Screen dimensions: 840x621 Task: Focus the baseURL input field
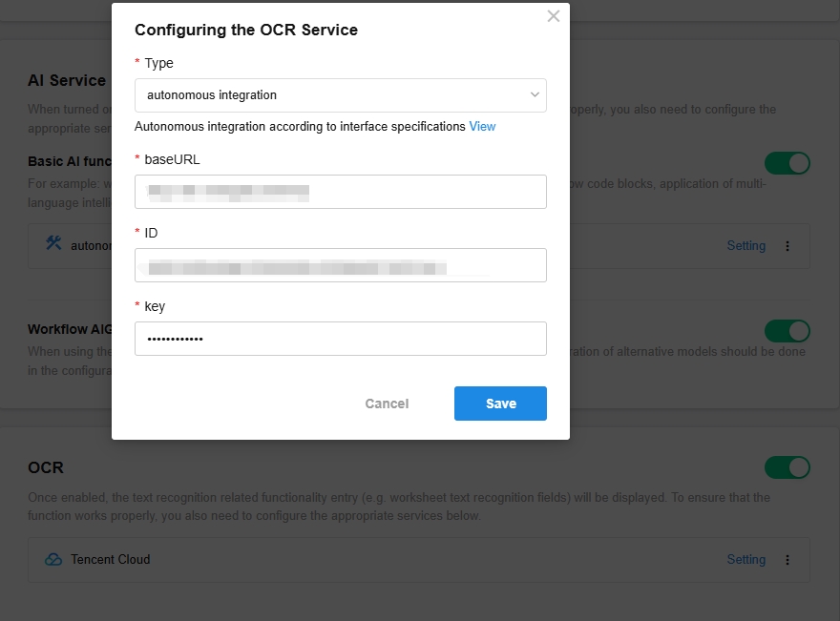click(x=340, y=192)
